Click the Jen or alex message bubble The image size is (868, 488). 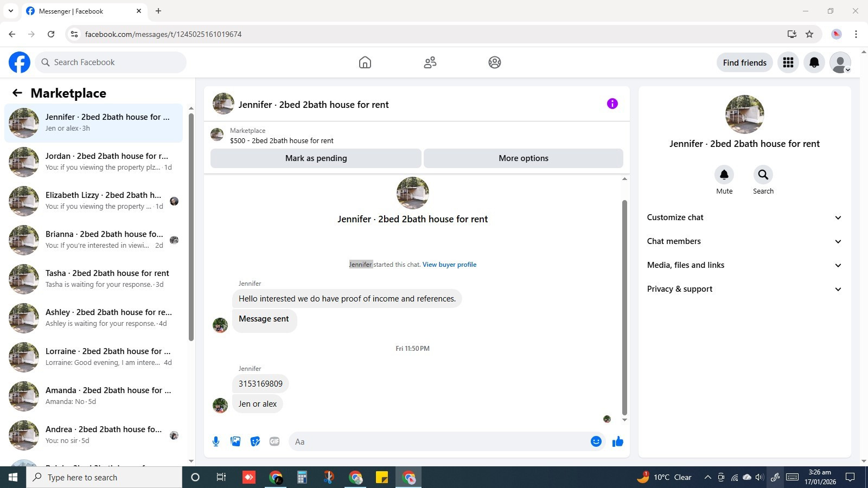pyautogui.click(x=258, y=404)
